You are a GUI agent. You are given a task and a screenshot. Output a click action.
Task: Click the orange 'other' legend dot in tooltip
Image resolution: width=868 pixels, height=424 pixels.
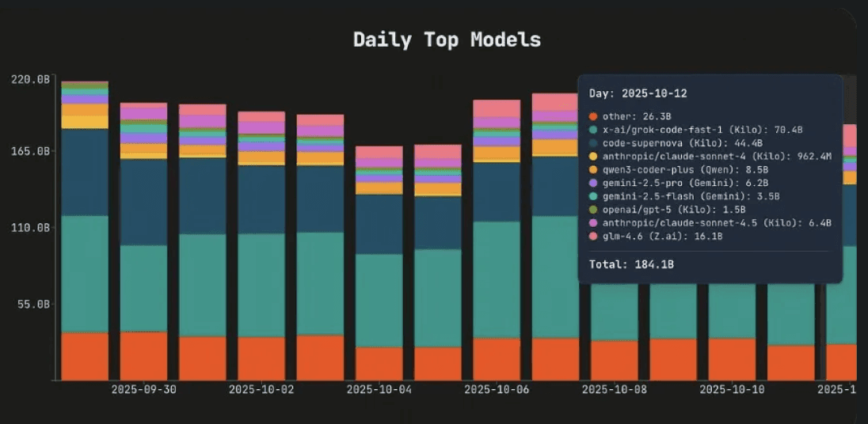pos(594,117)
